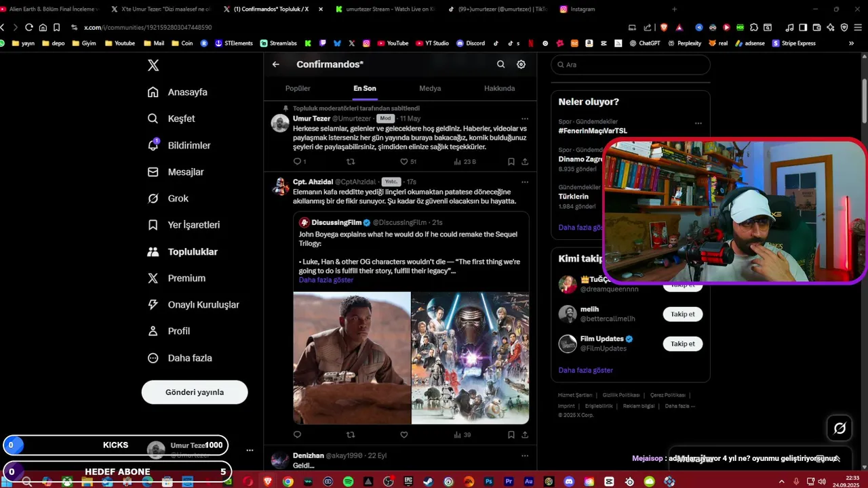The width and height of the screenshot is (868, 488).
Task: Click the X logo in the sidebar
Action: coord(153,65)
